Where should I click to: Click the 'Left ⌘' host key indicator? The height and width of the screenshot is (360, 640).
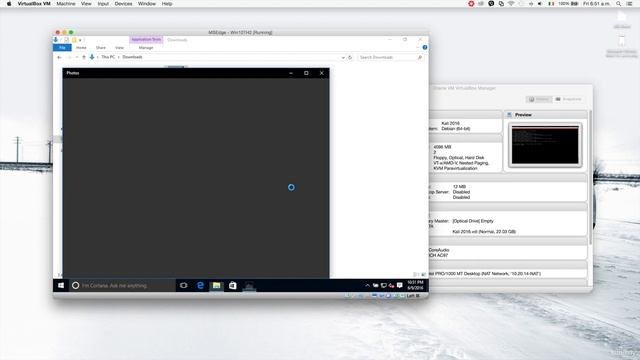point(413,296)
